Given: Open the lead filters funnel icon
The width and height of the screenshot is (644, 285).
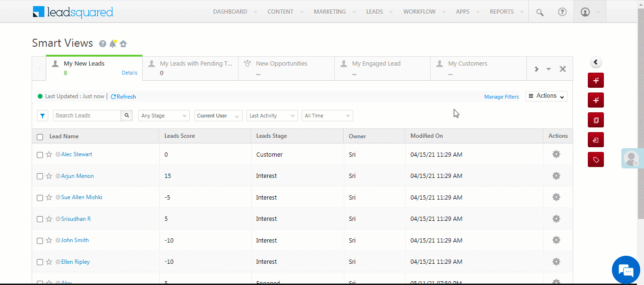Looking at the screenshot, I should pyautogui.click(x=42, y=115).
